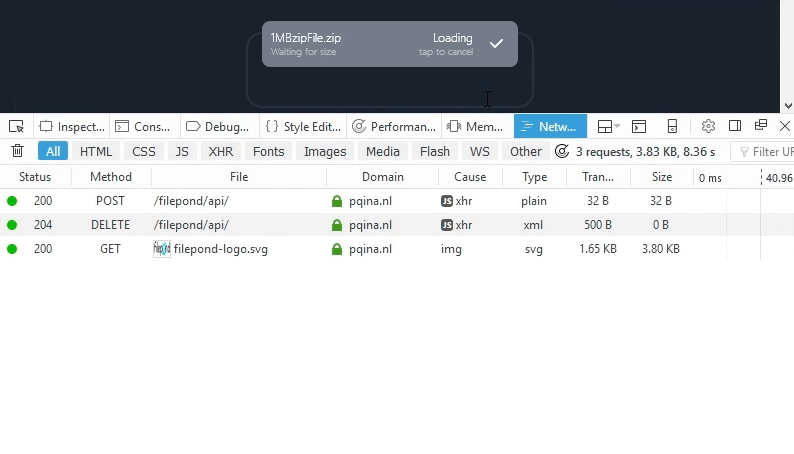Sort by File column header

tap(239, 177)
